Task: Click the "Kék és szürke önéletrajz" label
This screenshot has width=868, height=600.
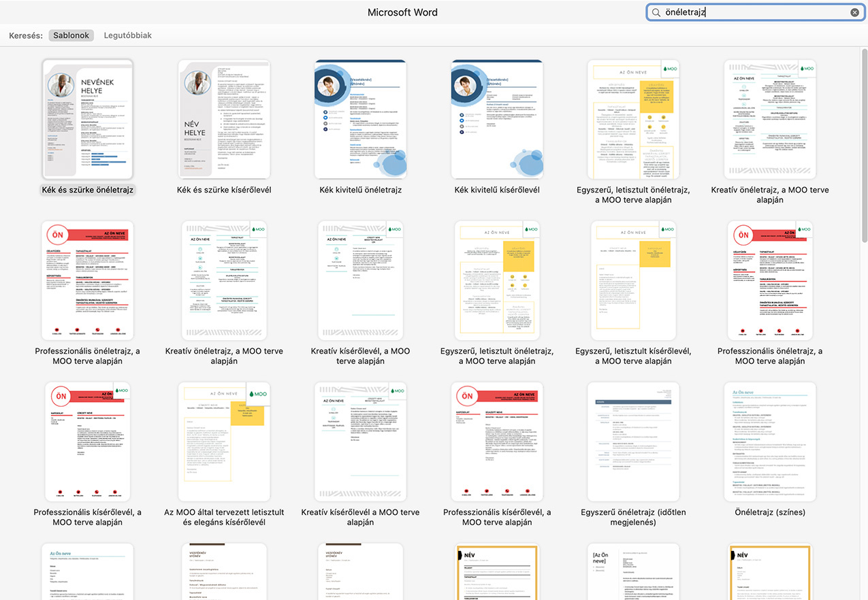Action: point(88,190)
